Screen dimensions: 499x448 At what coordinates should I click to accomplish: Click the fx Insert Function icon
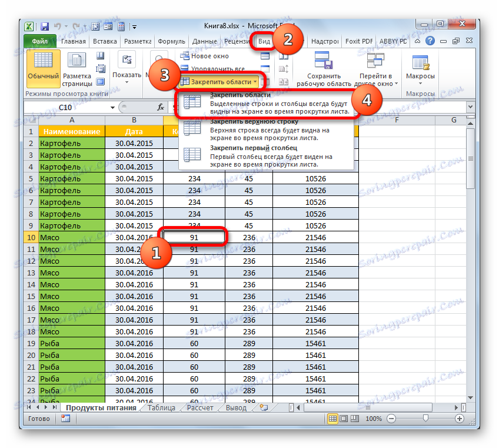(161, 107)
